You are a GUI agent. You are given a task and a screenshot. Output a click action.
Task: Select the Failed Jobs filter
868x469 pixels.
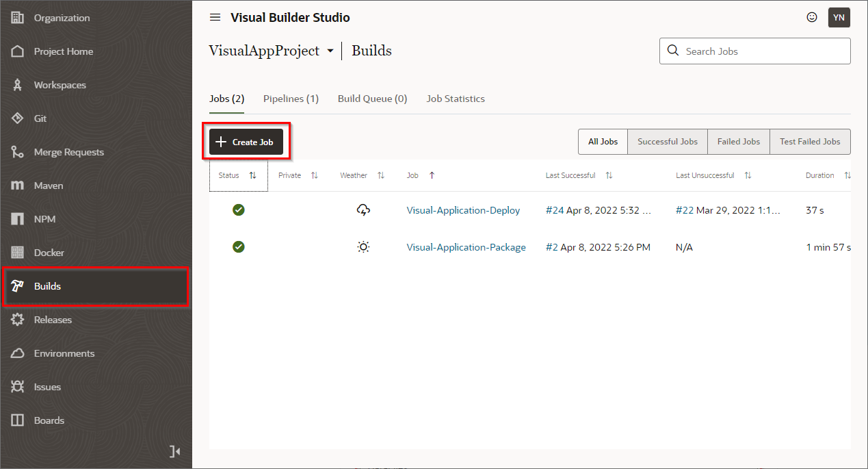pyautogui.click(x=738, y=142)
